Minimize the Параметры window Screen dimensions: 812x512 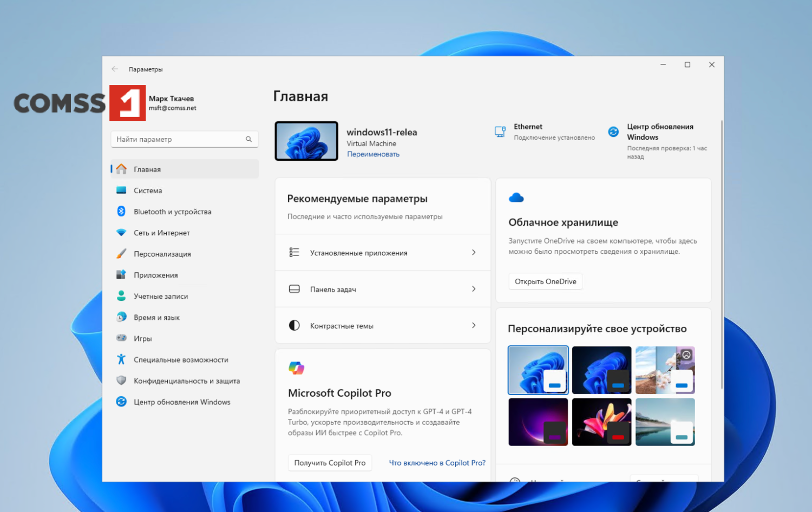[663, 64]
